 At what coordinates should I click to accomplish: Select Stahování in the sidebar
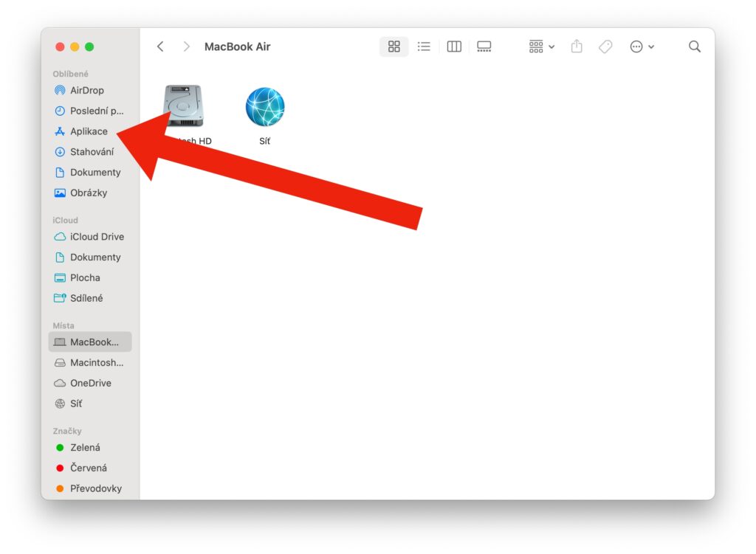pyautogui.click(x=92, y=152)
